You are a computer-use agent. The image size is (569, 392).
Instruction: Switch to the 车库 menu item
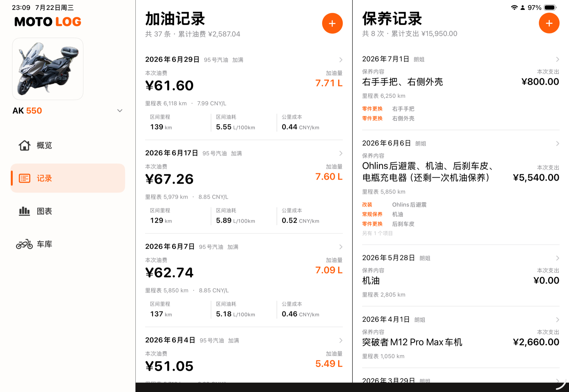pos(68,244)
